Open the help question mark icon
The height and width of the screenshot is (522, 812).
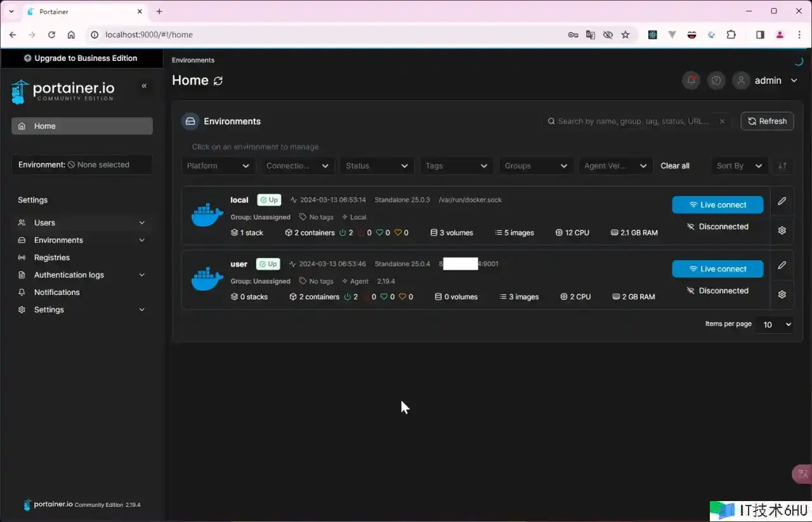tap(716, 81)
